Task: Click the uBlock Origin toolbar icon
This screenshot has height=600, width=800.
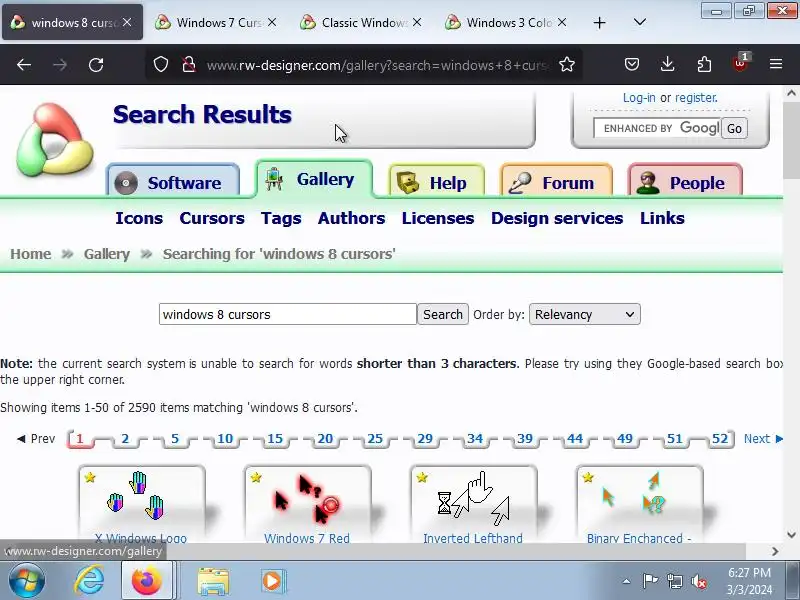Action: click(740, 63)
